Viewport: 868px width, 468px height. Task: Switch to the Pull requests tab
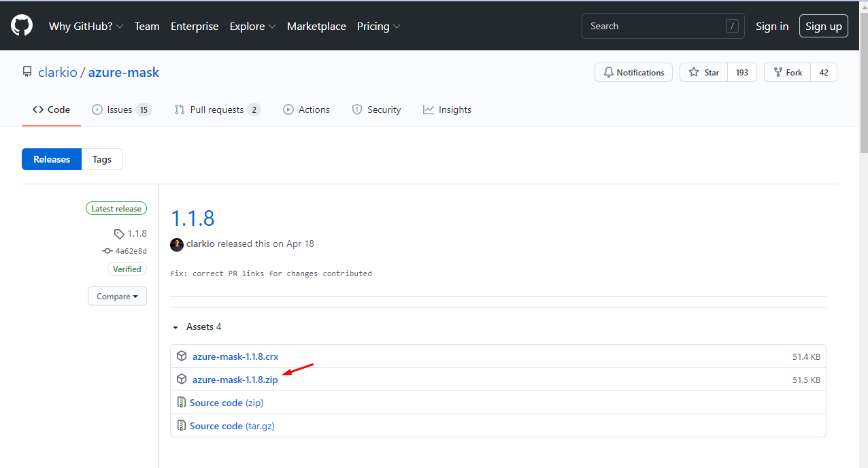click(x=218, y=110)
